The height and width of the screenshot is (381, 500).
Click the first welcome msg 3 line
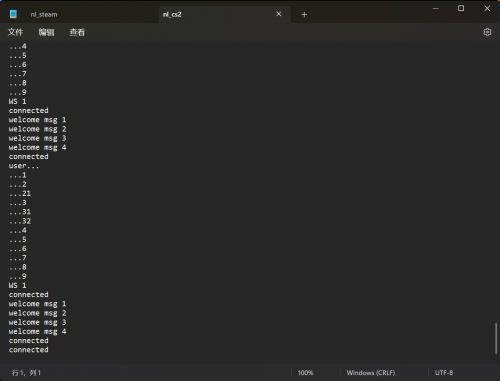37,138
